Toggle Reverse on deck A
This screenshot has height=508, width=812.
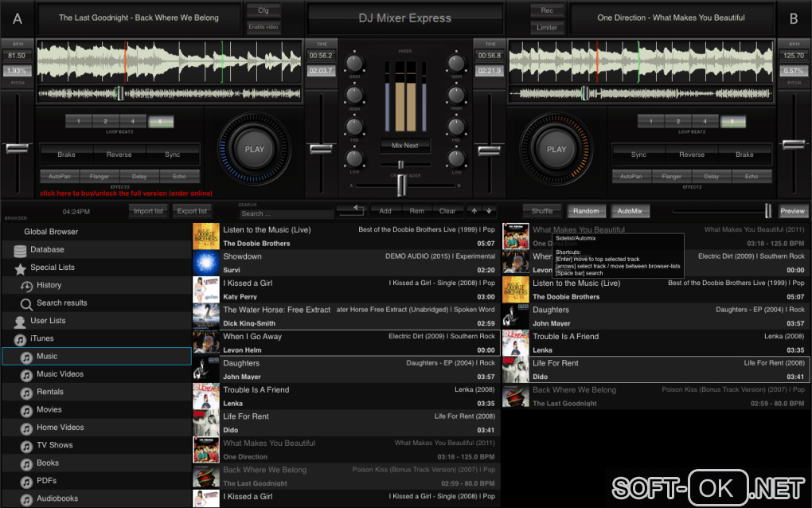point(119,154)
